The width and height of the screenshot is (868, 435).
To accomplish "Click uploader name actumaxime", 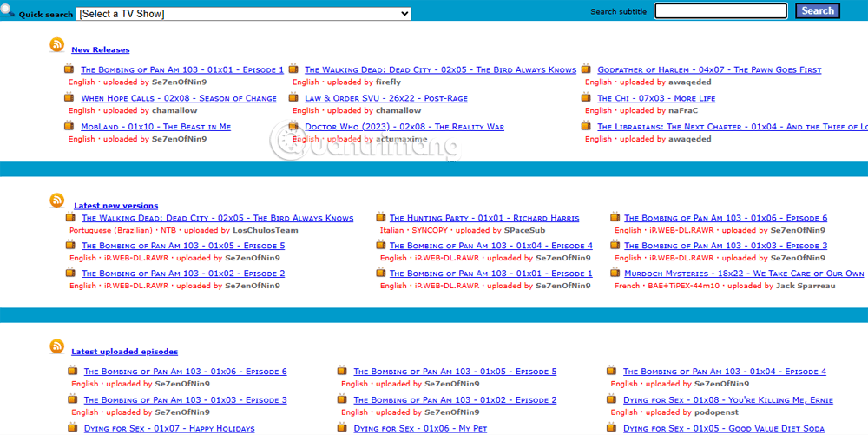I will tap(401, 139).
